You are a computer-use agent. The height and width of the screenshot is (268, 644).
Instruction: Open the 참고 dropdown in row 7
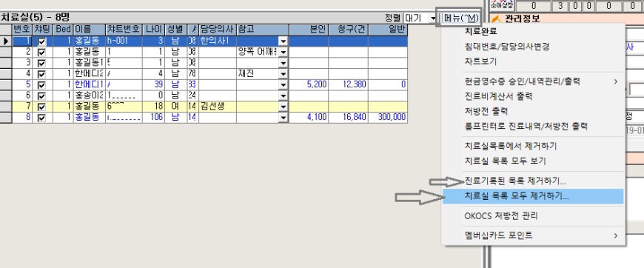tap(283, 107)
